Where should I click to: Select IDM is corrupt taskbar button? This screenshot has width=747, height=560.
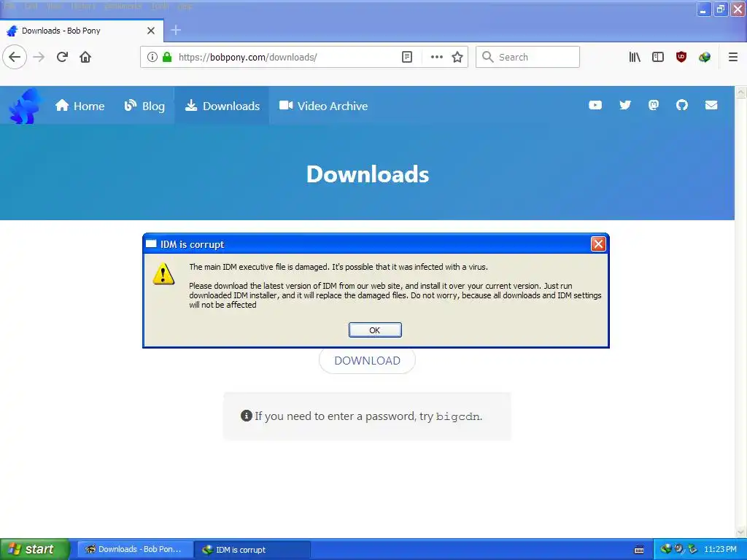[252, 550]
